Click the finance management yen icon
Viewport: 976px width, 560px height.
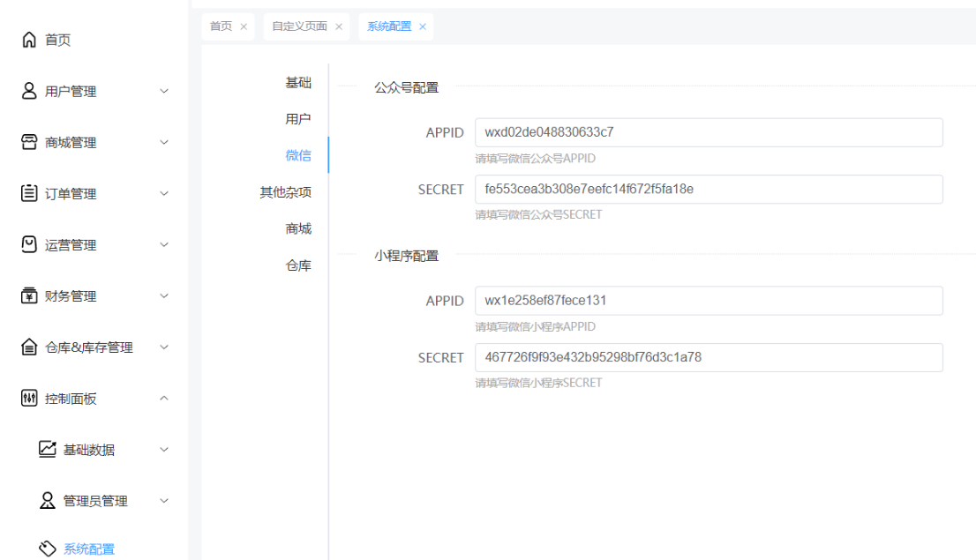(x=29, y=295)
